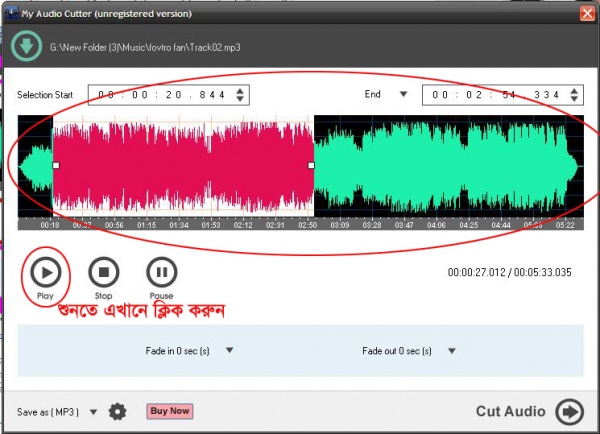Screen dimensions: 600x434
Task: Expand the Fade in 0 sec dropdown
Action: coord(230,350)
